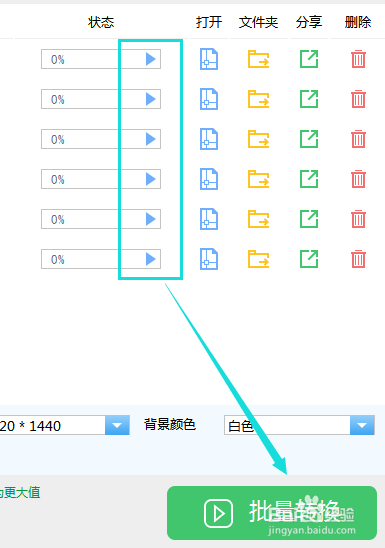
Task: Click the 打开 column header
Action: [209, 22]
